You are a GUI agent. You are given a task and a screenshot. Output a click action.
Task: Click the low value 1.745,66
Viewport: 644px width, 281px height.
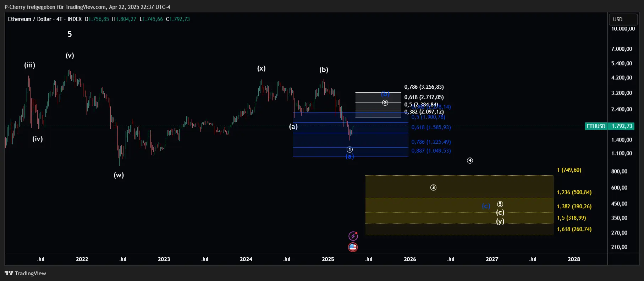[153, 19]
